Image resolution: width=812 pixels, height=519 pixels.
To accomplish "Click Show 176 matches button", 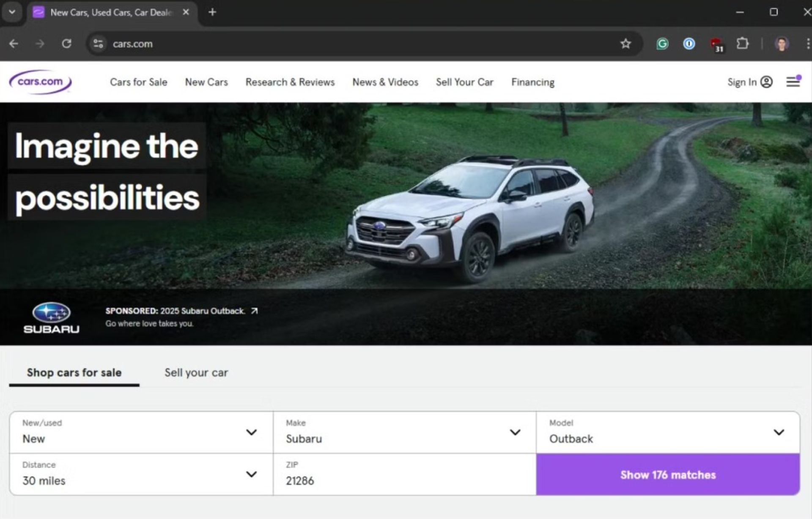I will 668,474.
